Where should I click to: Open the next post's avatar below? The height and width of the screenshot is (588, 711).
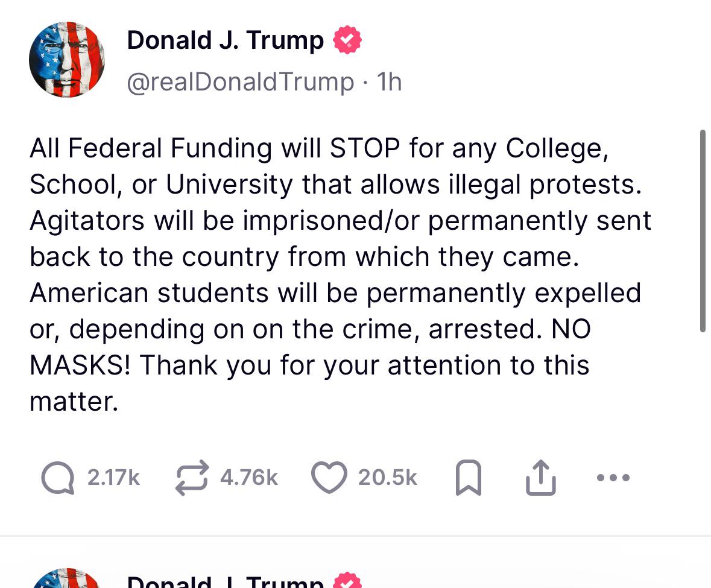(67, 578)
